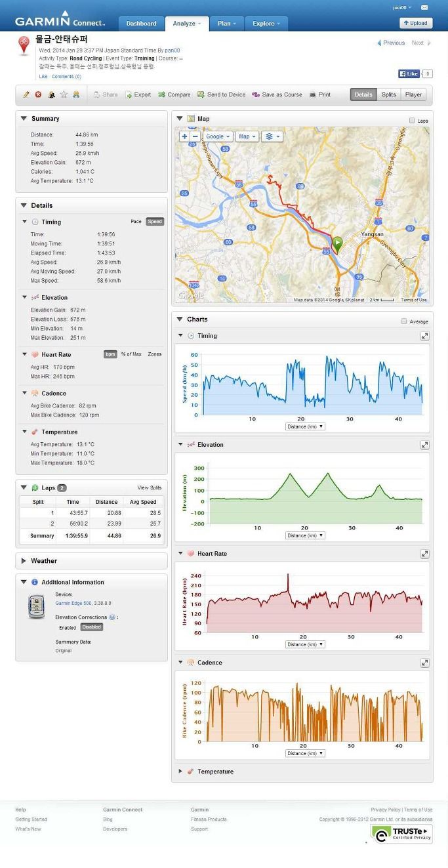Switch Heart Rate to % of Max
Viewport: 448px width, 868px height.
click(131, 354)
